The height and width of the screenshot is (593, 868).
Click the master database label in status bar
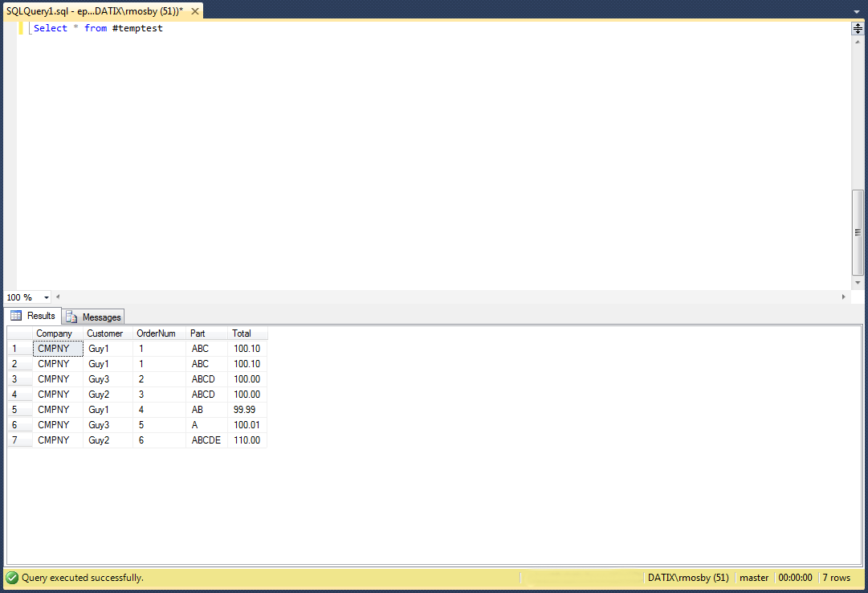point(753,577)
